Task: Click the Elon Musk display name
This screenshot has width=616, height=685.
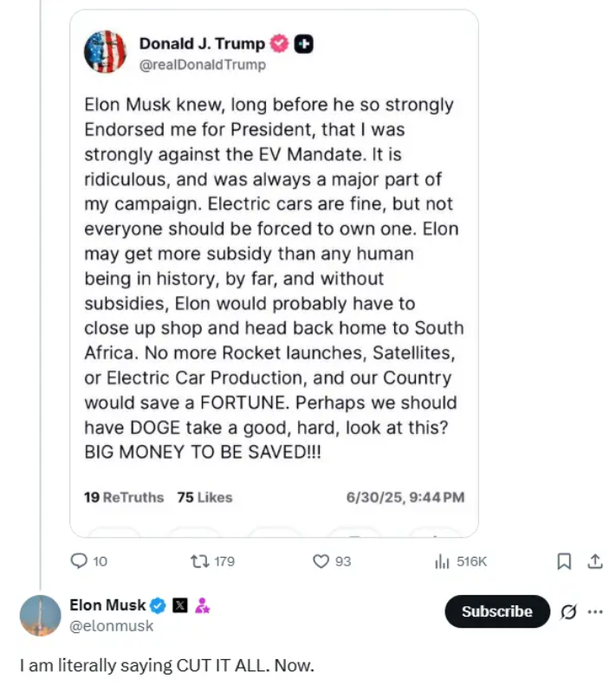Action: tap(107, 605)
